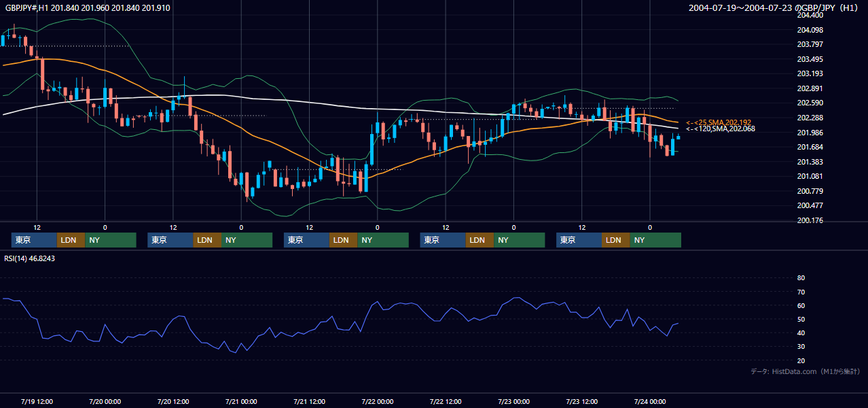Click RSI scale value 30

point(801,347)
